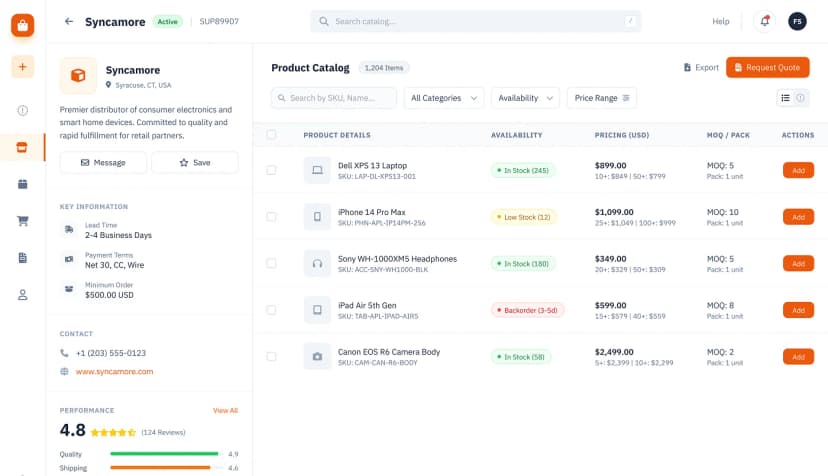Screen dimensions: 828x476
Task: Switch to list view icon
Action: coord(785,98)
